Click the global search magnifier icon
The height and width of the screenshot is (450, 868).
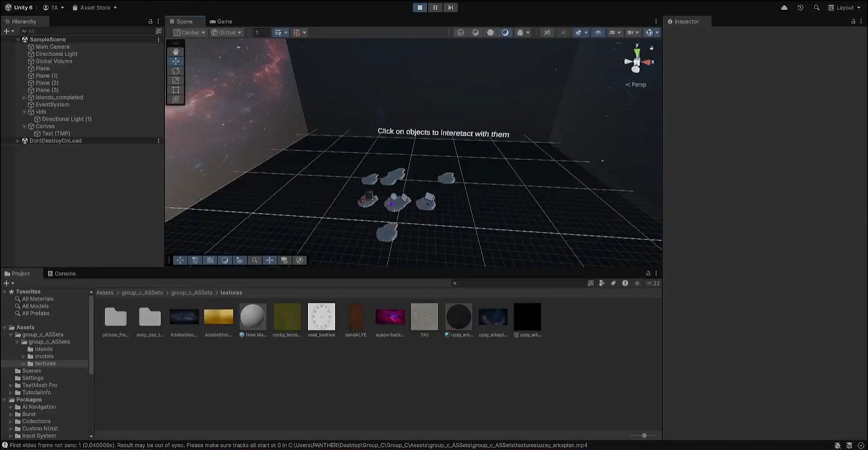[x=816, y=7]
